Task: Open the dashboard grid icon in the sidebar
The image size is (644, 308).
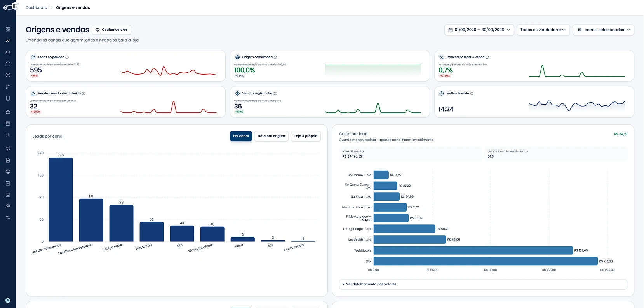Action: pos(8,29)
